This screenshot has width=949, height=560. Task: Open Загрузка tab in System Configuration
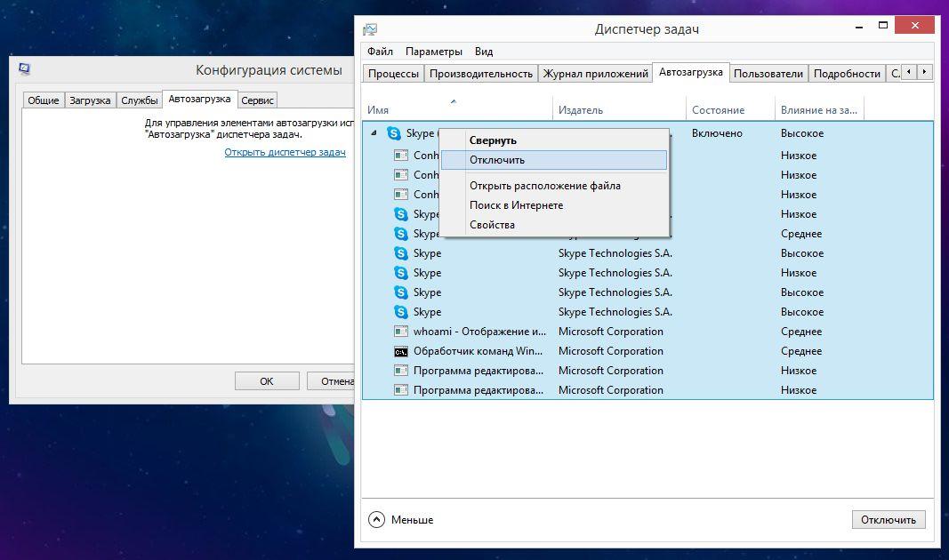(x=90, y=100)
